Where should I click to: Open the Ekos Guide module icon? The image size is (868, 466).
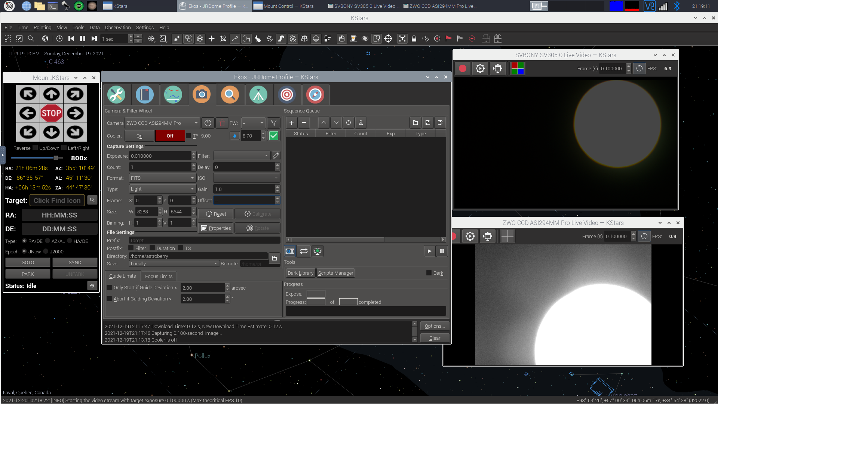315,95
